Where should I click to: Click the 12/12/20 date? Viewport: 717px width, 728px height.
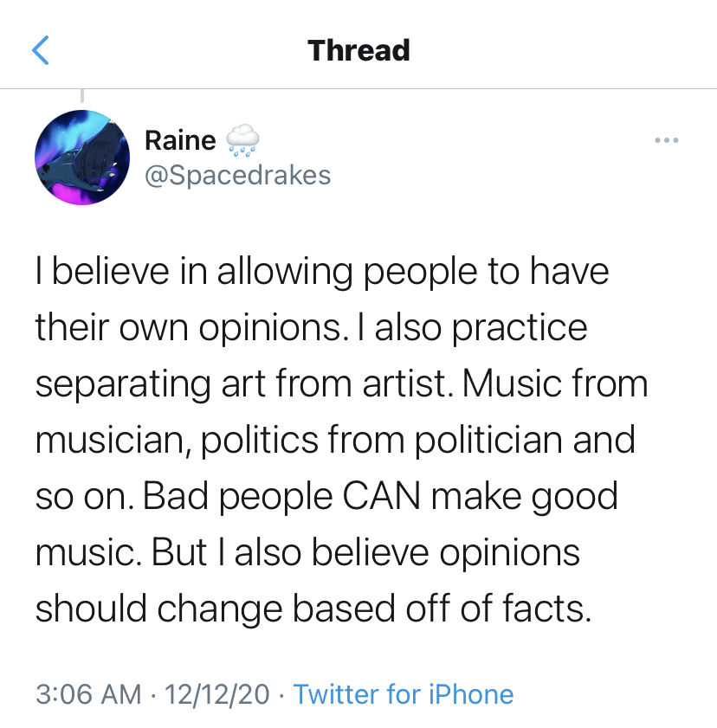point(216,694)
